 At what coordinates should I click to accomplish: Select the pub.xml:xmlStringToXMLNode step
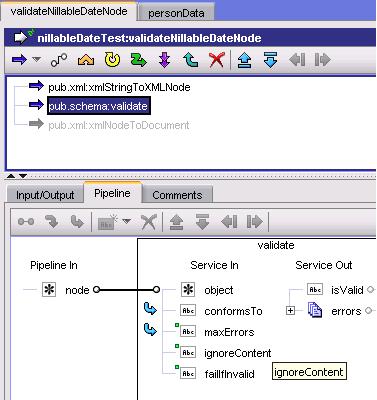pyautogui.click(x=119, y=87)
